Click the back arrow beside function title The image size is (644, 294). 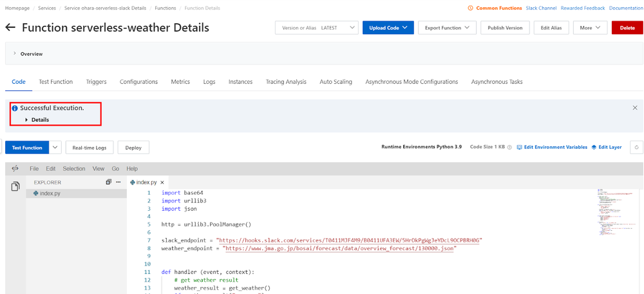pos(10,28)
